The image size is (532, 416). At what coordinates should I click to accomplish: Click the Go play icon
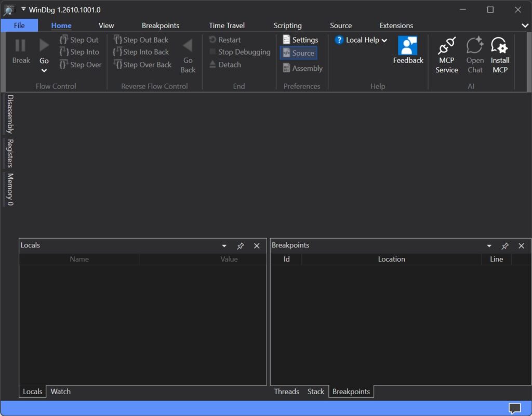(44, 45)
